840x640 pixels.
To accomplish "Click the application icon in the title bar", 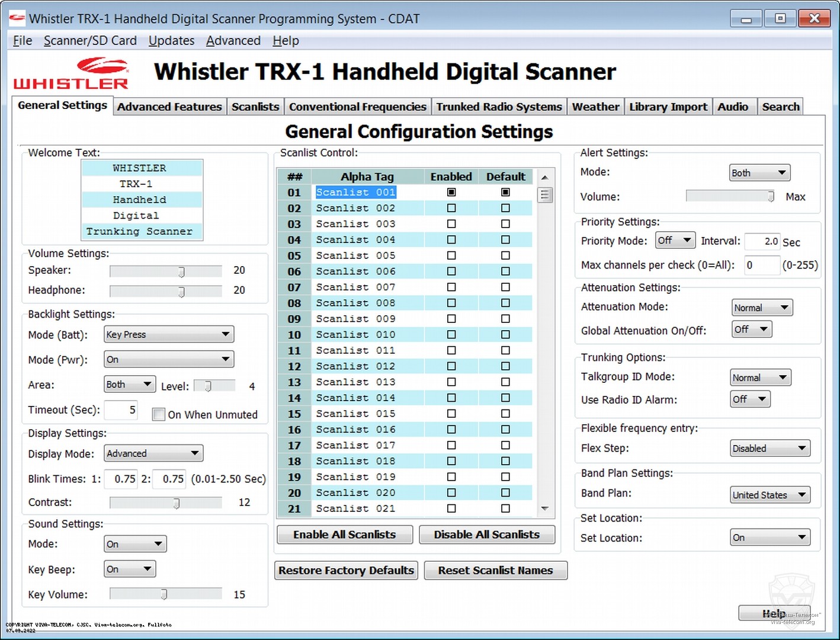I will coord(16,18).
